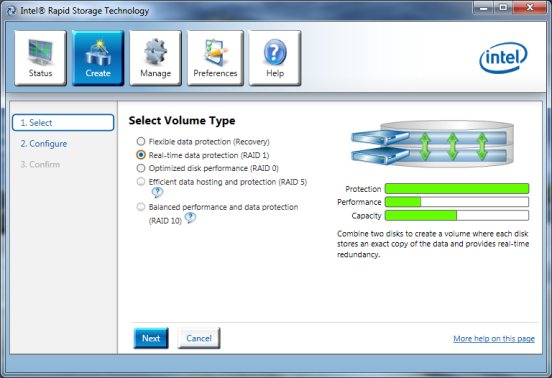Open RAID 5 help bubble icon

point(157,192)
